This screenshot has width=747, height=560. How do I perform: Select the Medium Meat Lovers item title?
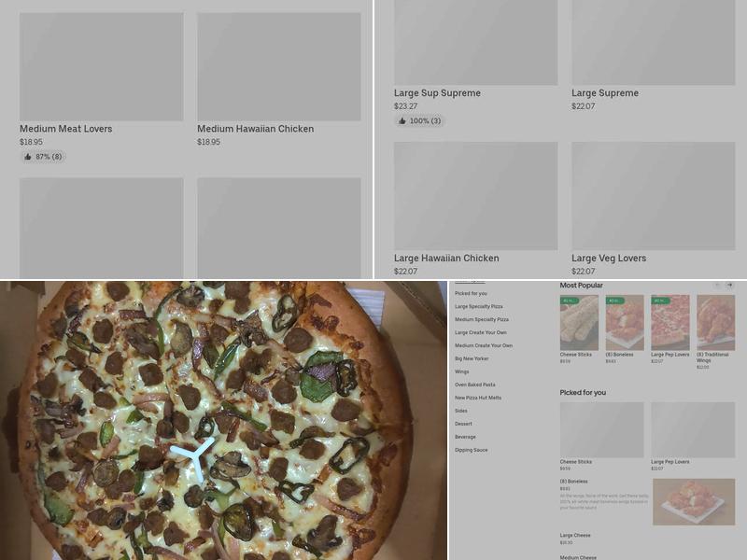[x=65, y=129]
